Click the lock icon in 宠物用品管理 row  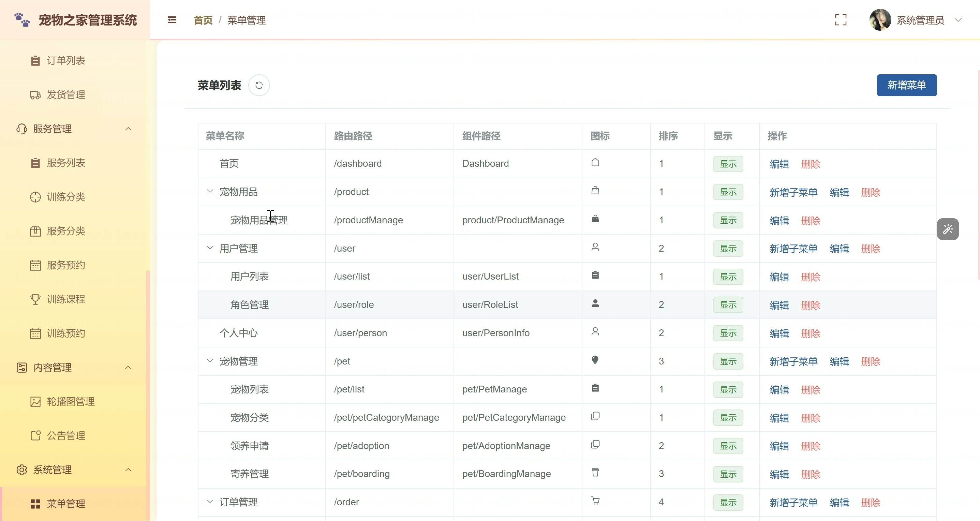595,219
